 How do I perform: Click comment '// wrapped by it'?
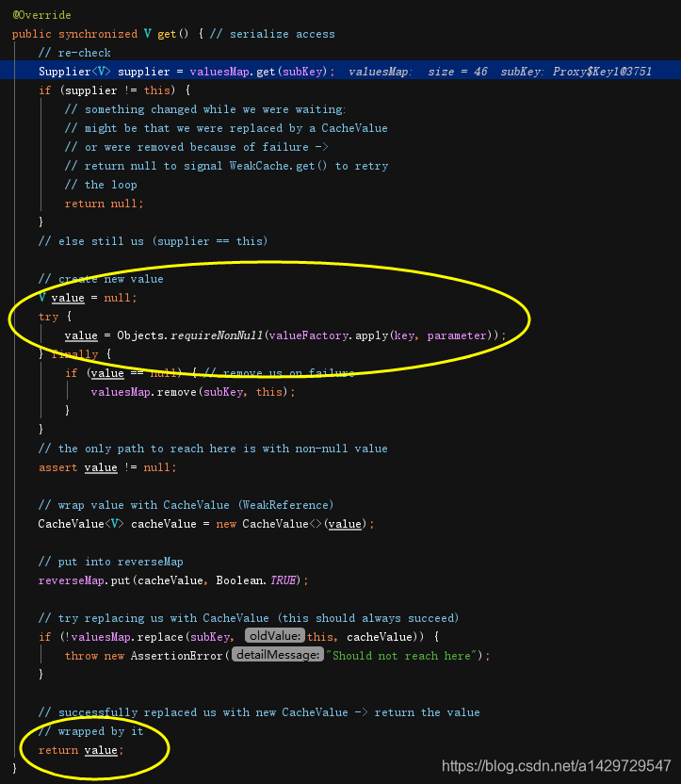pos(91,731)
